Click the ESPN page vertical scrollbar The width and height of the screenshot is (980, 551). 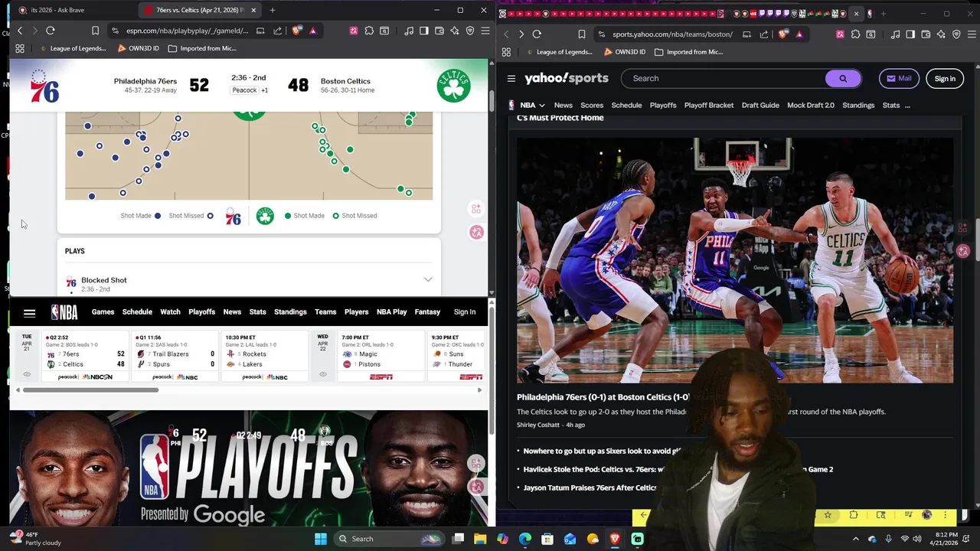491,99
